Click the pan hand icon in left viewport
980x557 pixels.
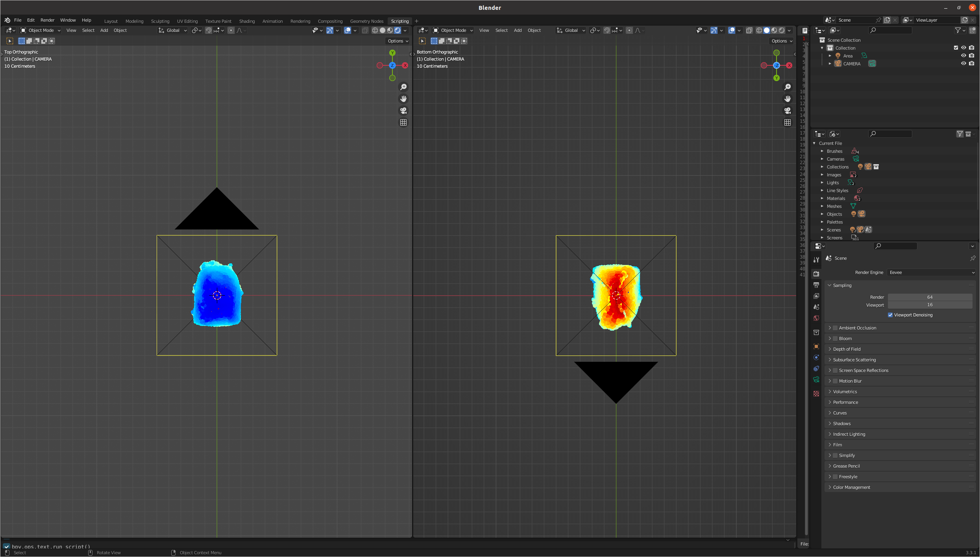coord(403,99)
